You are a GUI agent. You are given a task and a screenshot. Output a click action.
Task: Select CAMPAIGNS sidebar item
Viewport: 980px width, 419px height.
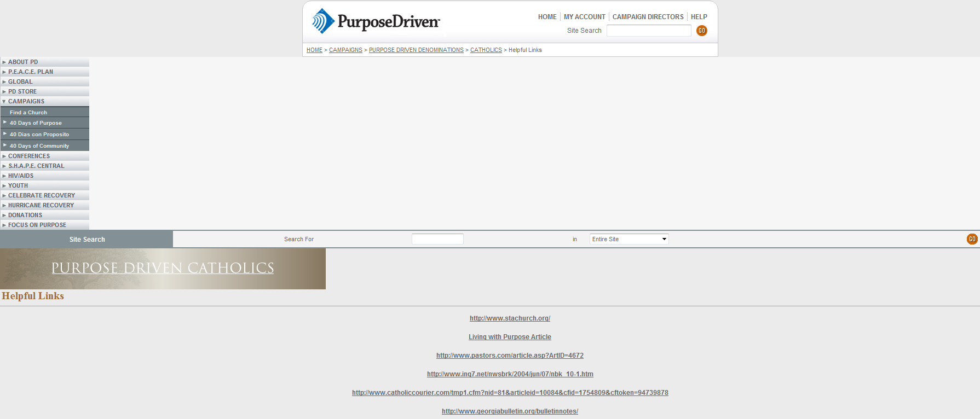26,102
